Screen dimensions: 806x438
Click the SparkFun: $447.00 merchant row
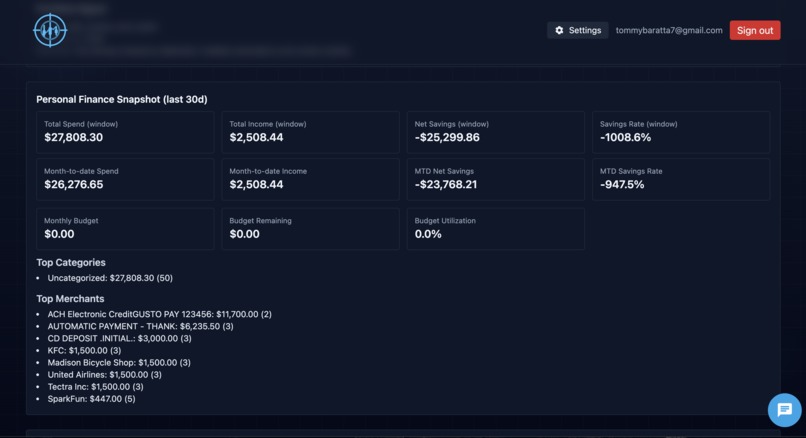91,399
